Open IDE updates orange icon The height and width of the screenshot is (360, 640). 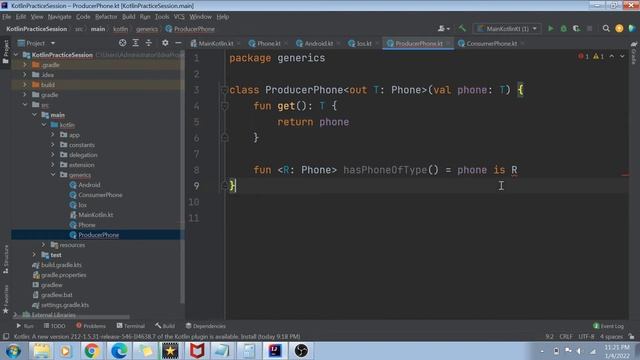tap(619, 29)
